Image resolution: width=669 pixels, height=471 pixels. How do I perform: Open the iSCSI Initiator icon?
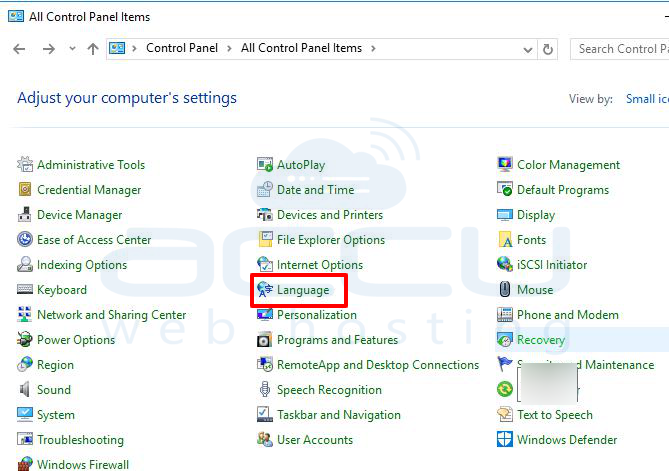pyautogui.click(x=505, y=265)
